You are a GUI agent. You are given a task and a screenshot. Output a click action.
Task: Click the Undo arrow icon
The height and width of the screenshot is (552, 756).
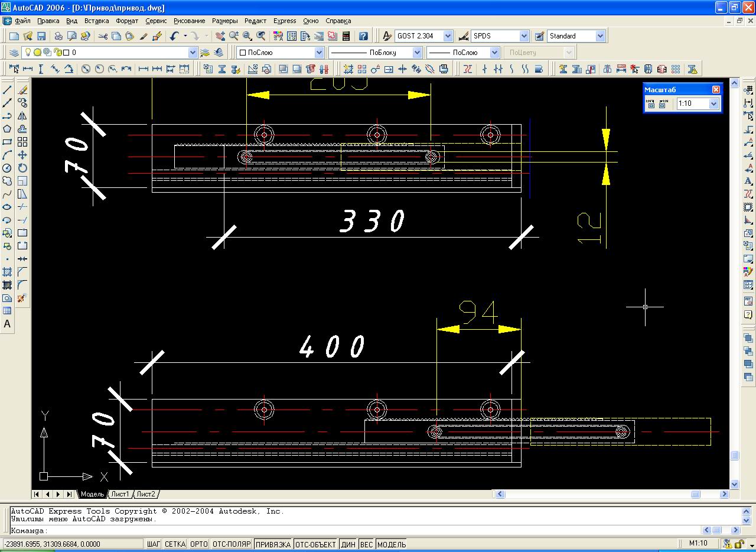tap(174, 36)
